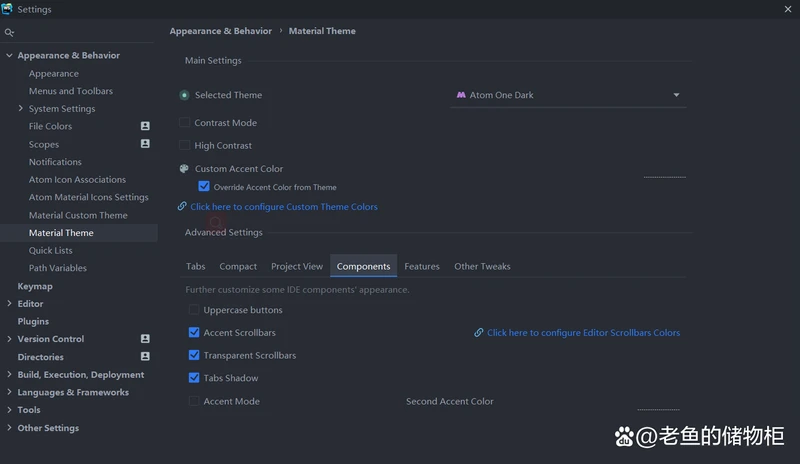Viewport: 800px width, 464px height.
Task: Click the profile icon beside Directories
Action: [x=145, y=356]
